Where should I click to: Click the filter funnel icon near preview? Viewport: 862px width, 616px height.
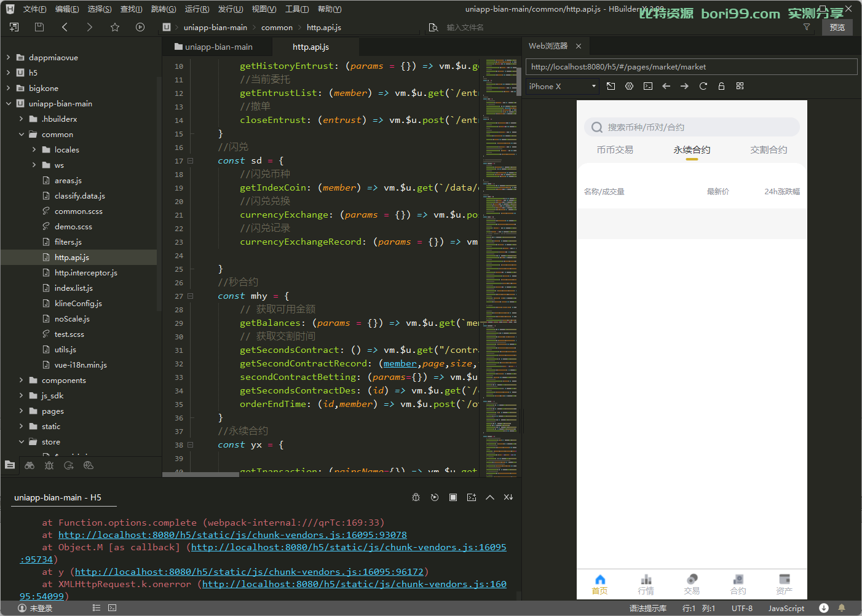(807, 27)
